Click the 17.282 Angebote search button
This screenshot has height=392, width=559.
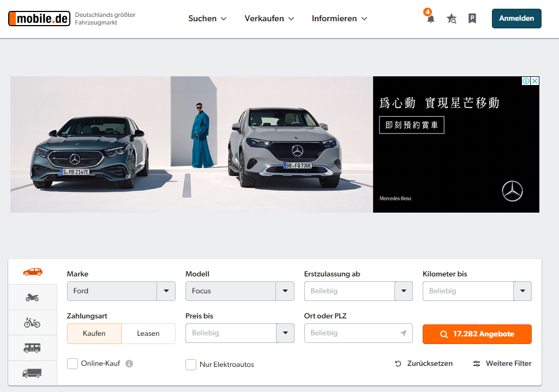tap(477, 334)
